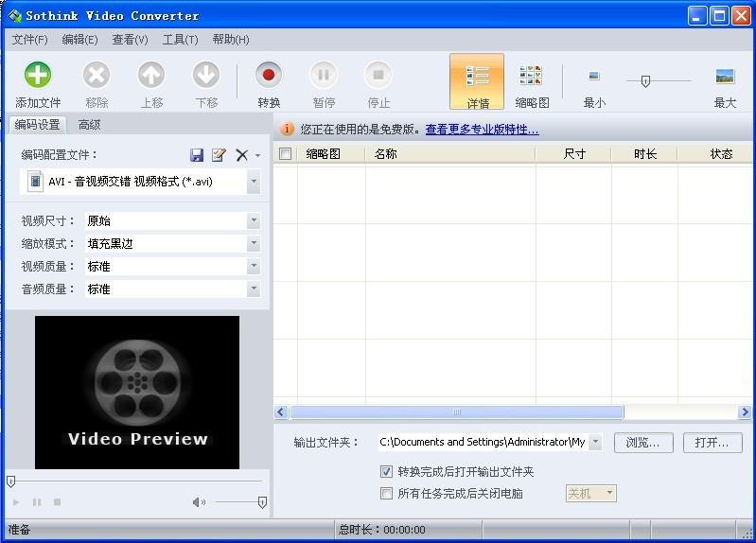Switch to the 高级 tab
This screenshot has width=756, height=543.
tap(89, 125)
